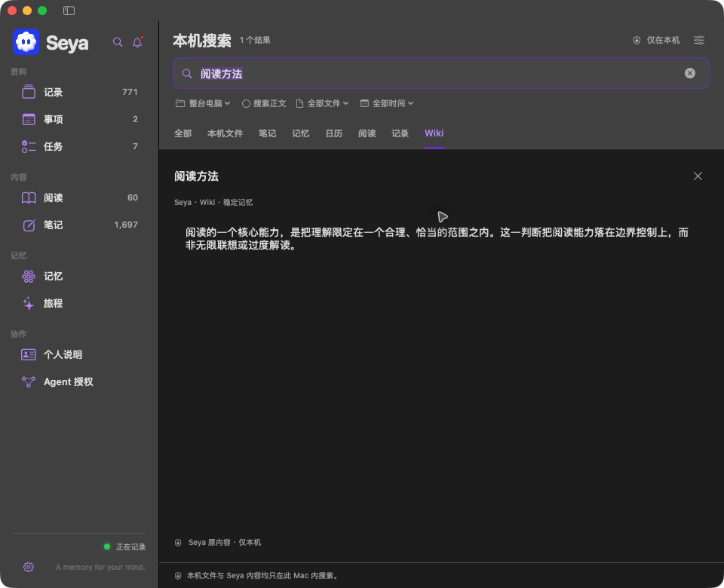Click the 正在记录 status text
Screen dimensions: 724x588
point(130,547)
